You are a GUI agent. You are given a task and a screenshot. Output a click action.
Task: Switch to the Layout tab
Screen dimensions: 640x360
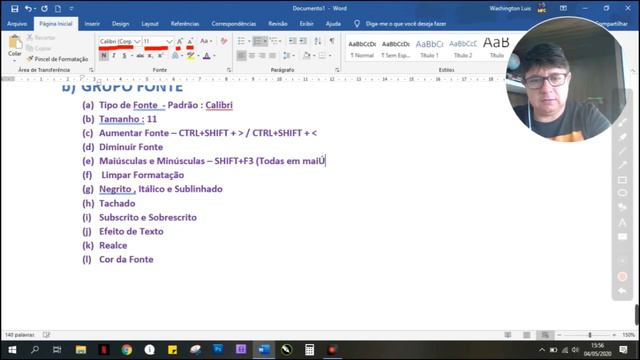[x=150, y=24]
